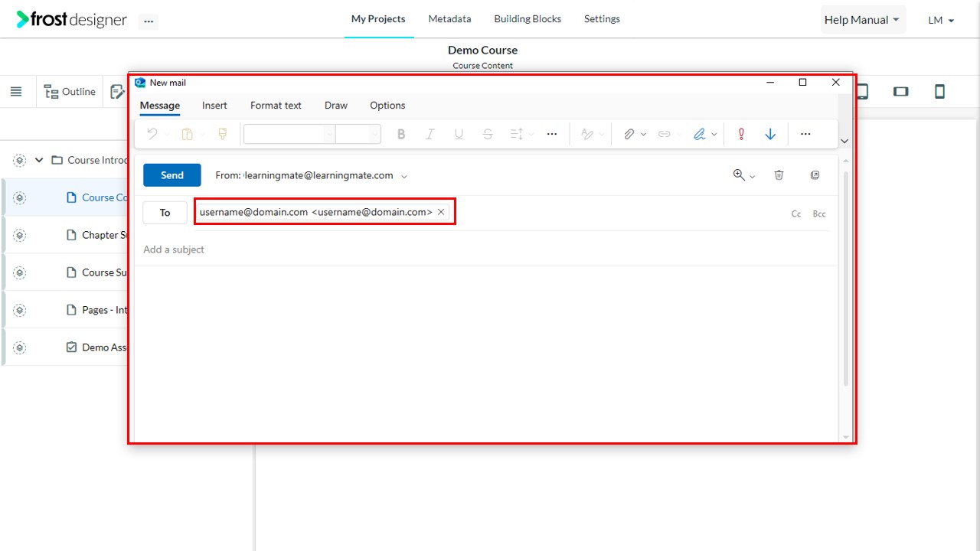Screen dimensions: 980x551
Task: Switch to landscape tablet preview icon
Action: [x=901, y=92]
